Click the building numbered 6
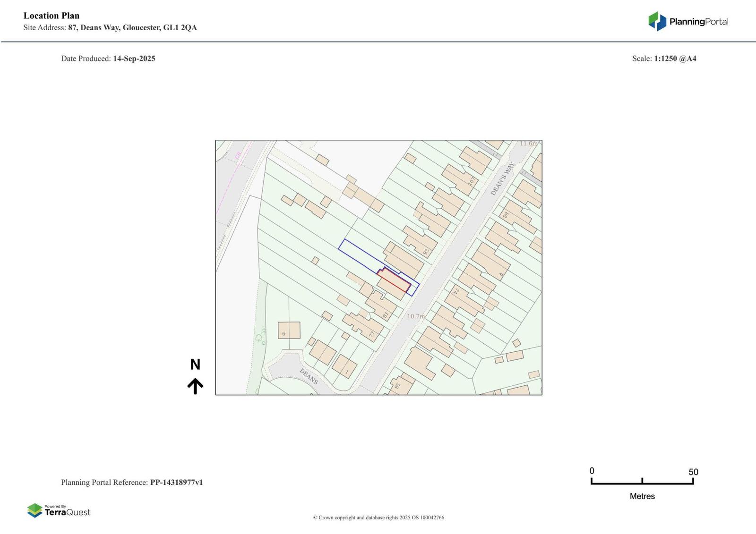This screenshot has width=756, height=534. [x=289, y=330]
